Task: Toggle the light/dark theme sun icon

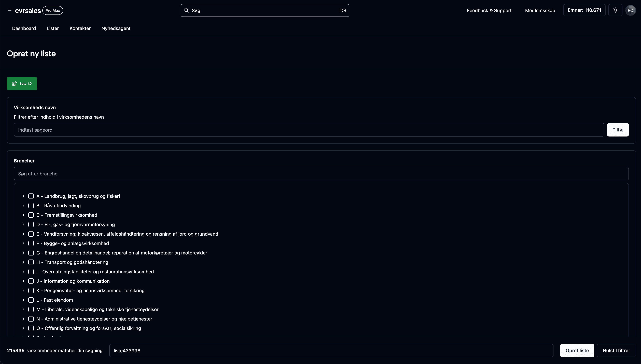Action: point(615,10)
